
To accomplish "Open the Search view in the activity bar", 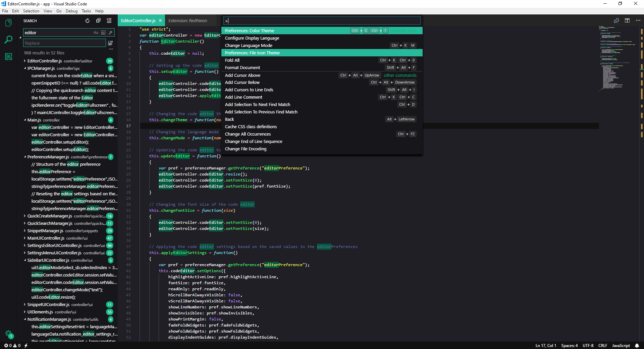I will tap(9, 40).
